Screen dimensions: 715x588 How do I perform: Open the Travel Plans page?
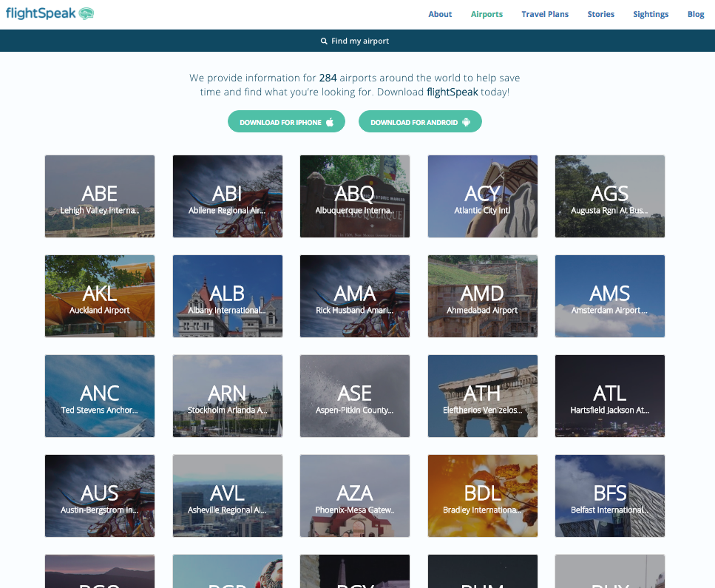click(x=545, y=14)
